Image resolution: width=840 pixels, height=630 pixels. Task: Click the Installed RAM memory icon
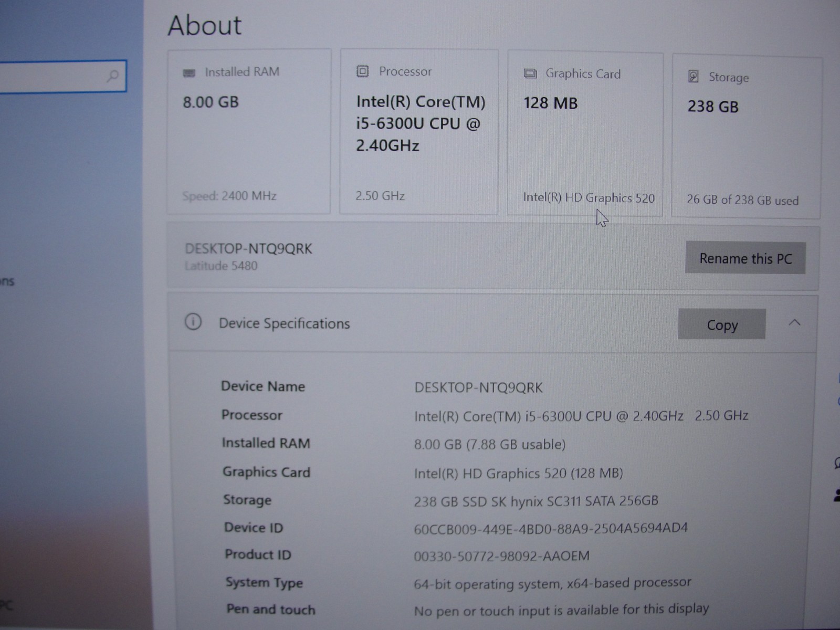188,72
